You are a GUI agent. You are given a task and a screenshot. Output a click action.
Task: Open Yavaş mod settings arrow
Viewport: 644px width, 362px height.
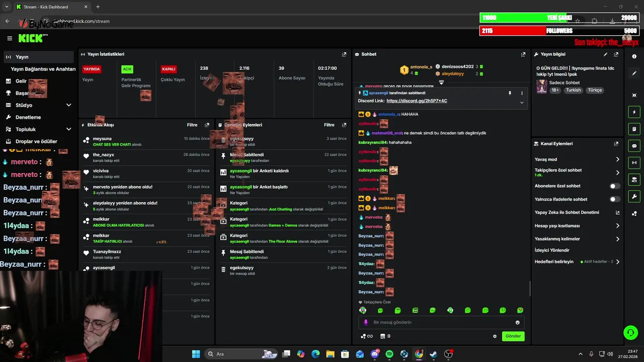618,159
